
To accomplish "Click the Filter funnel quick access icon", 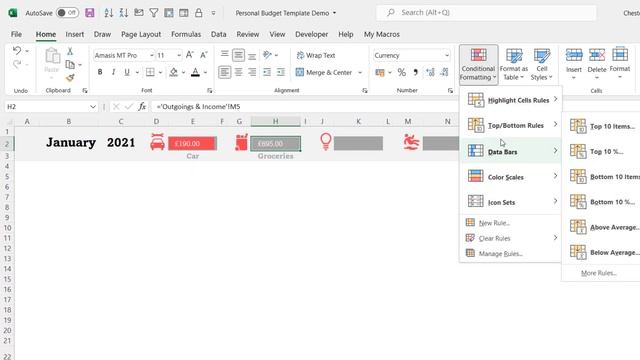I will click(153, 13).
